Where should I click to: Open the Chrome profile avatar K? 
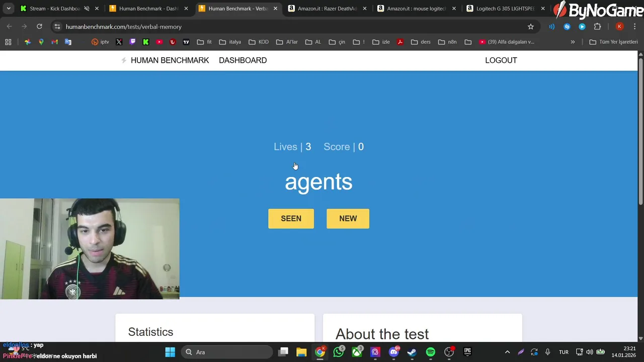pos(619,27)
